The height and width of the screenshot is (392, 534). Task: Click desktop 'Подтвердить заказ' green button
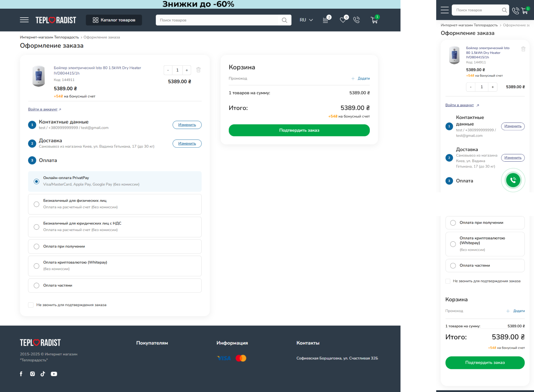point(299,130)
